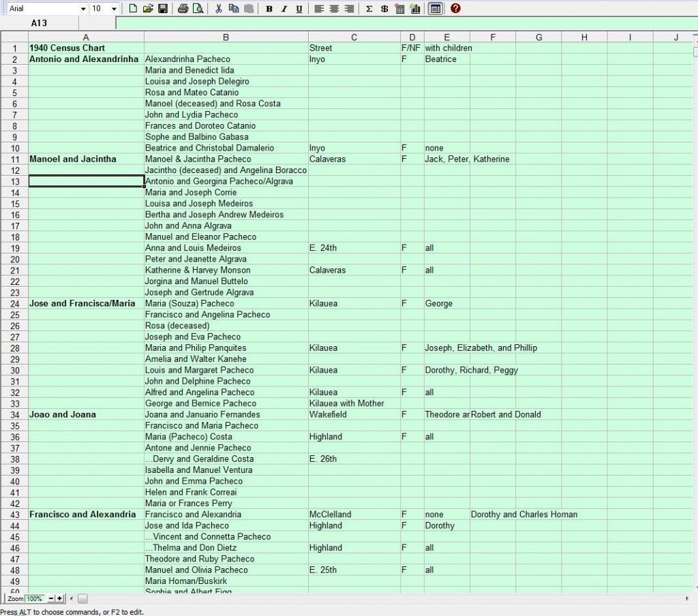Open the font size 10 dropdown
Screen dimensions: 698x616
(x=114, y=9)
